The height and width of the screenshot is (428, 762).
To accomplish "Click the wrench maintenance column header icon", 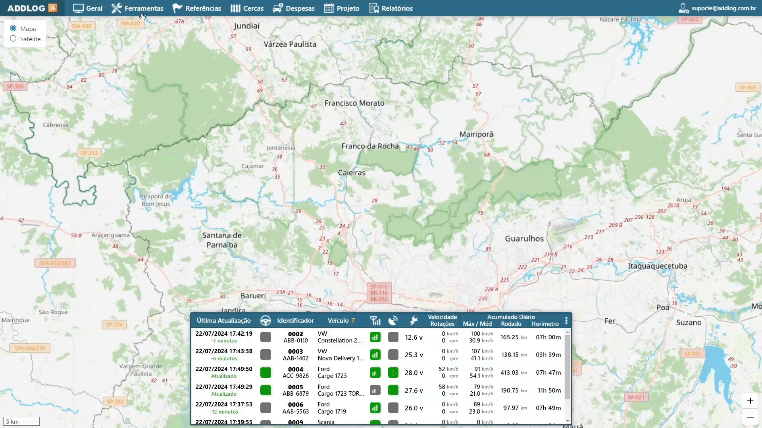I will pyautogui.click(x=414, y=320).
